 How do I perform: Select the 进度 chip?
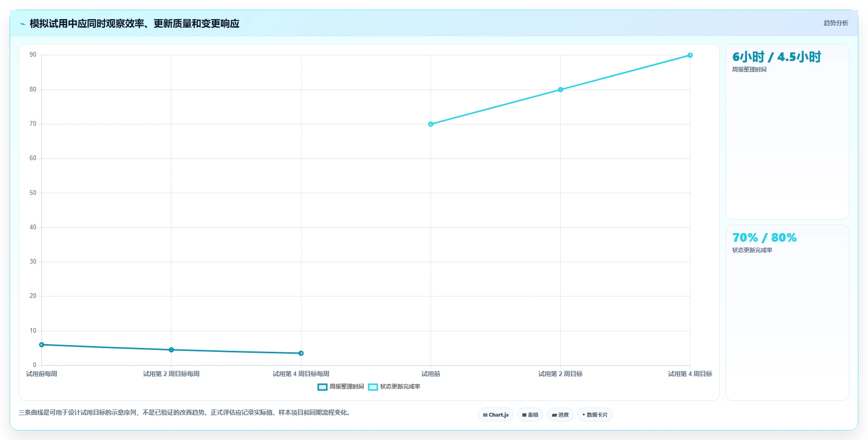point(560,415)
